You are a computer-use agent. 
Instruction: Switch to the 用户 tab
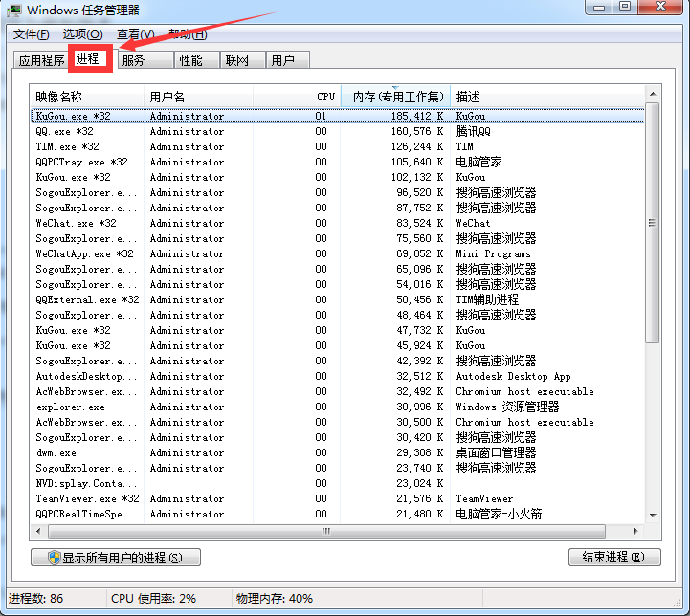coord(288,60)
